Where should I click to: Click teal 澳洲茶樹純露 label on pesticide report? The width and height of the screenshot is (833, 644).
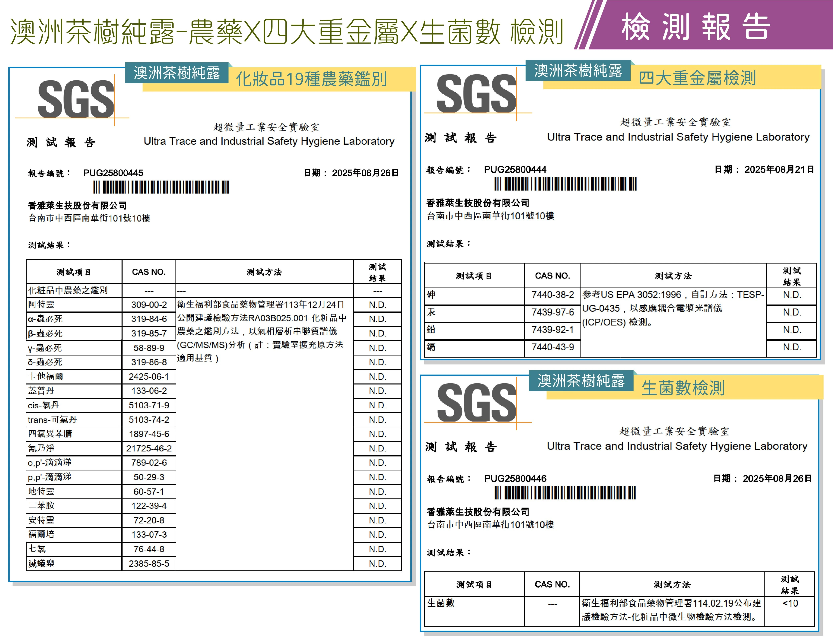point(177,73)
